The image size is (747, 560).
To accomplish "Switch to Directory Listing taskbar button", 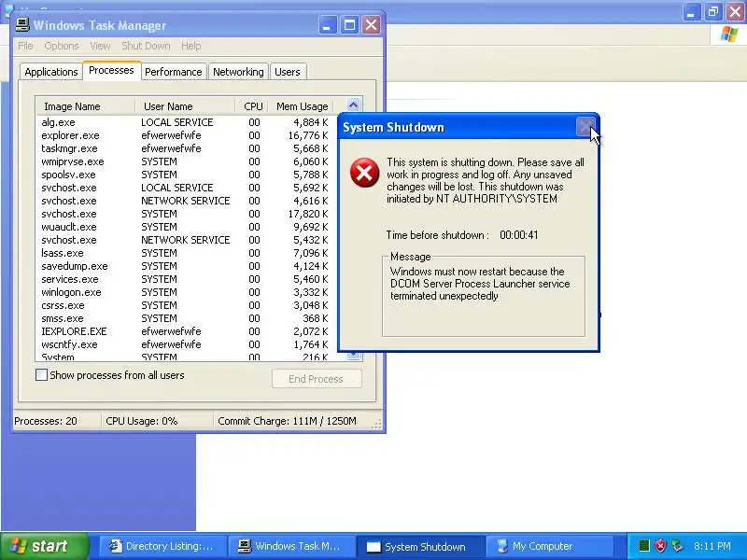I will [x=162, y=546].
